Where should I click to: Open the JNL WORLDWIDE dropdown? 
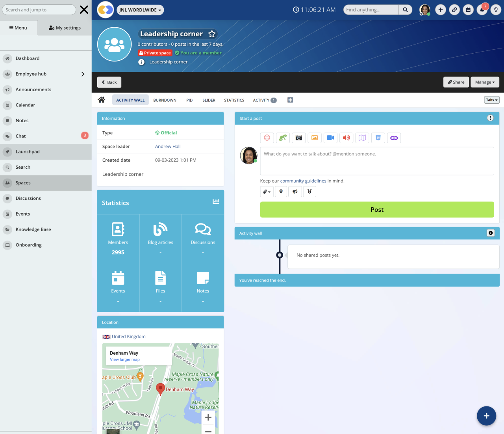tap(140, 10)
